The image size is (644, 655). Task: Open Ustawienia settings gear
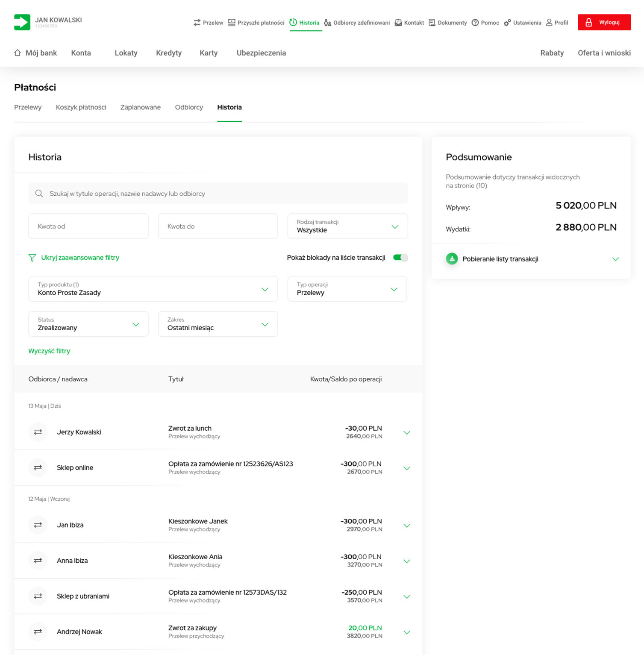tap(507, 23)
